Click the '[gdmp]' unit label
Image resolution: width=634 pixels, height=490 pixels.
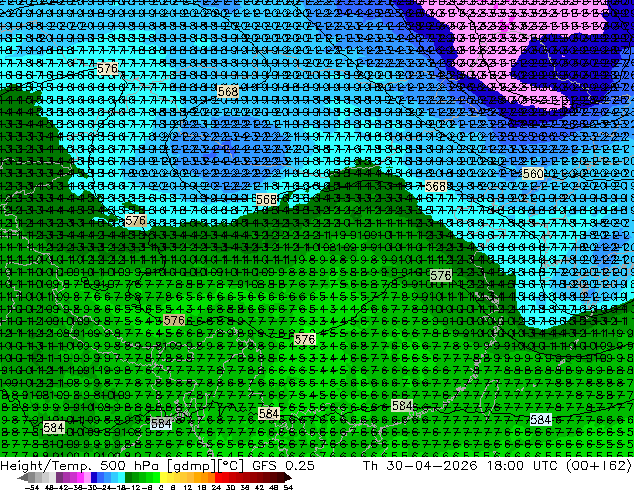(192, 466)
